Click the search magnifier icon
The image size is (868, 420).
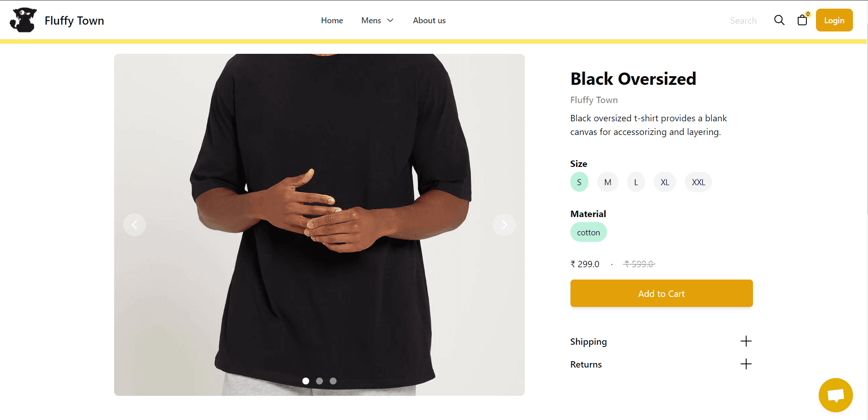(779, 20)
